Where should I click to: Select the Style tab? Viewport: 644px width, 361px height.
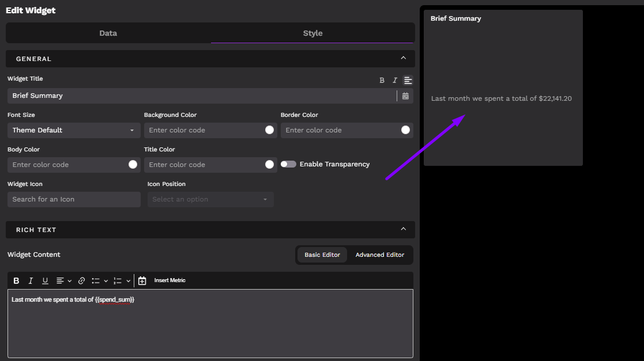[312, 33]
